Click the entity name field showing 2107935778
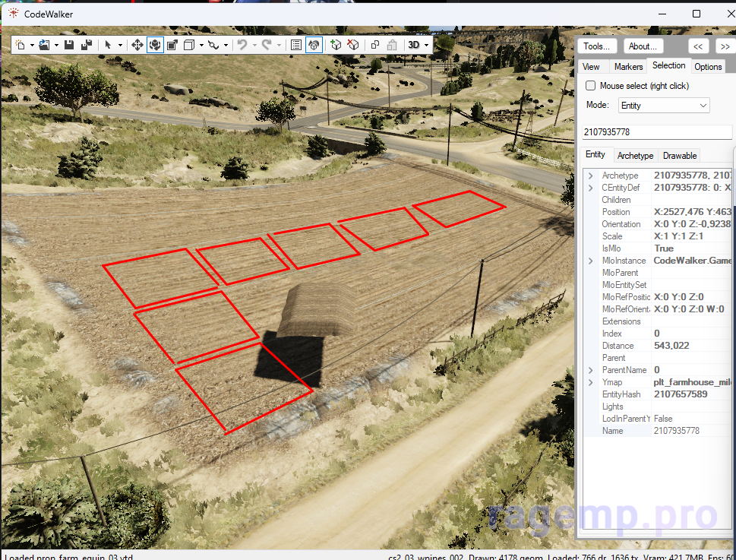This screenshot has width=736, height=560. tap(656, 132)
